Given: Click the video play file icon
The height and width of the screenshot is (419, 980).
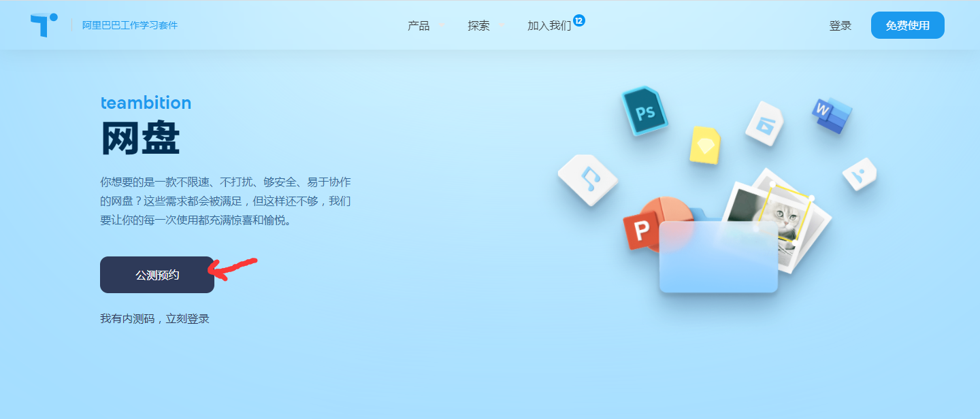Looking at the screenshot, I should point(765,123).
